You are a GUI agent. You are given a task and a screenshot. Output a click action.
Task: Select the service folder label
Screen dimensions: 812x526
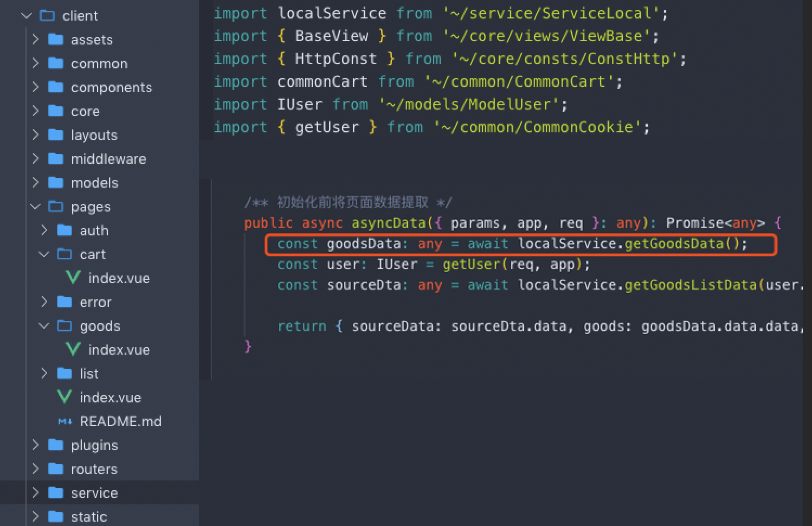click(94, 493)
